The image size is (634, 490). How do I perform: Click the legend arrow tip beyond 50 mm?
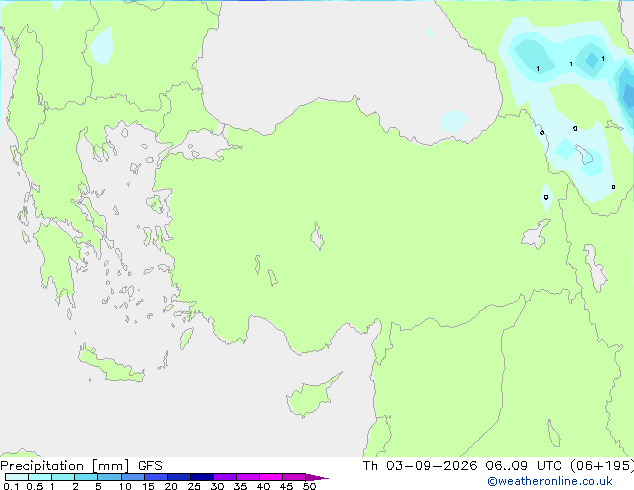[317, 477]
